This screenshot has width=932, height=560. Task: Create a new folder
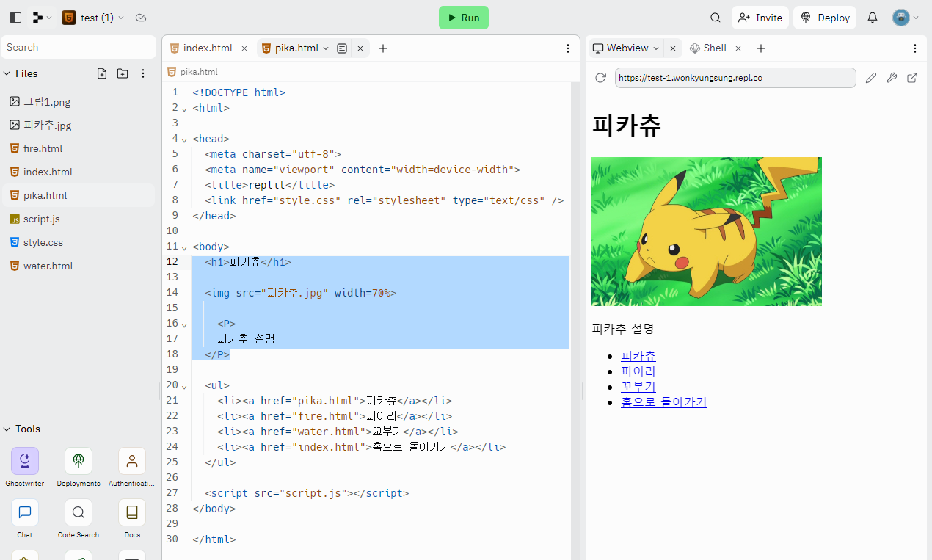click(123, 73)
